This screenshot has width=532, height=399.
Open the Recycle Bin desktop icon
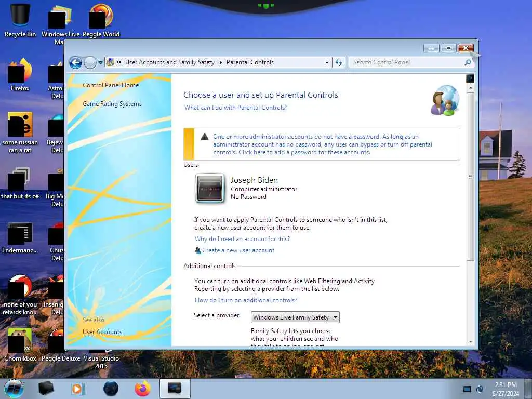tap(20, 20)
